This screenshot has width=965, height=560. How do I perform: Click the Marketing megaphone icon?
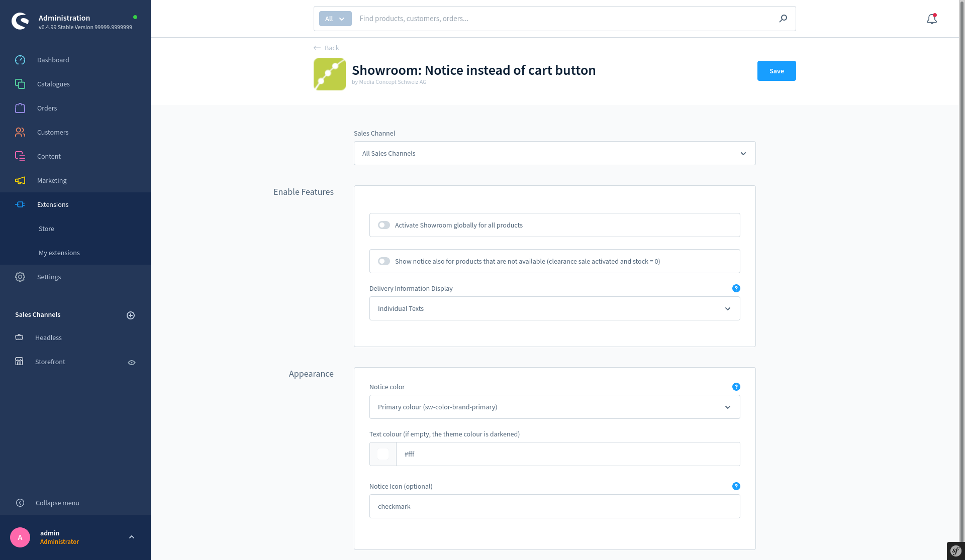20,180
